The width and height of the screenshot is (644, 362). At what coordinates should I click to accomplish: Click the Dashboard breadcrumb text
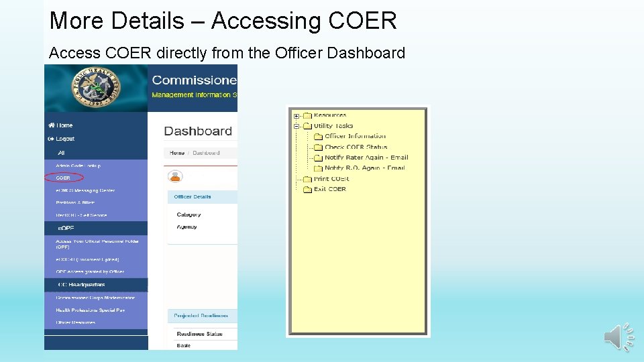point(206,153)
